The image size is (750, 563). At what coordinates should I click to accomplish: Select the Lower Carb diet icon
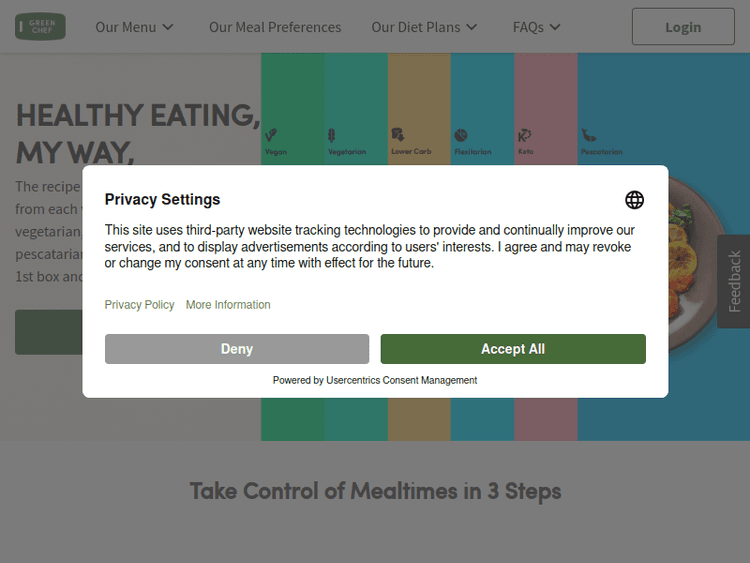tap(397, 134)
